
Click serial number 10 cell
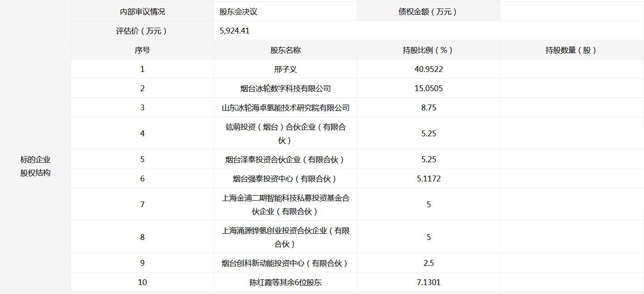(142, 282)
